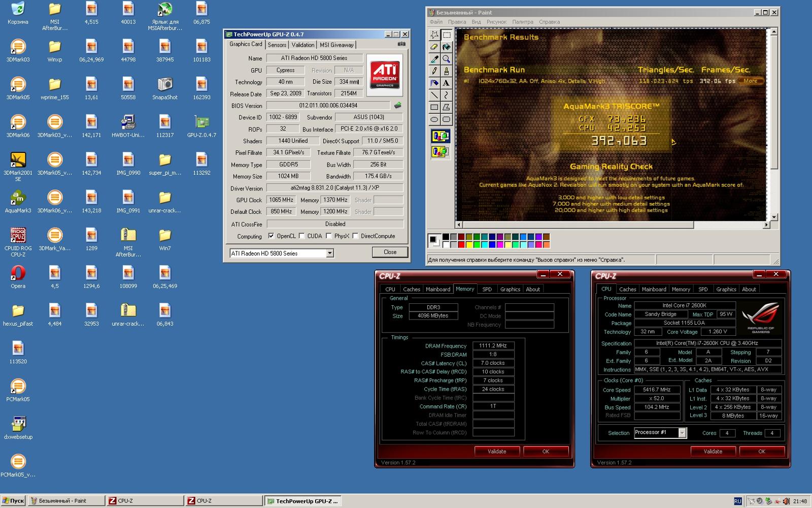Open the Файл menu in Paint

pos(436,22)
